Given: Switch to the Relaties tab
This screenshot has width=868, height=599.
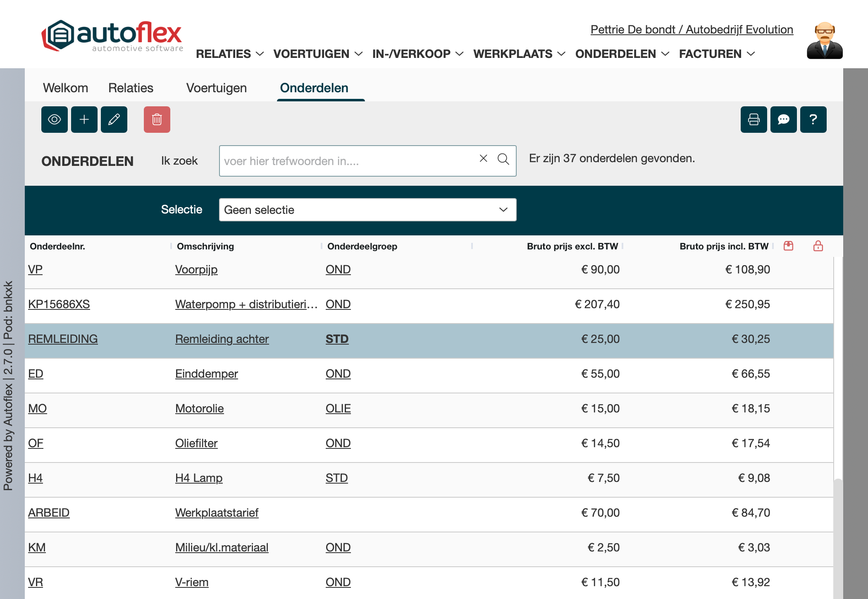Looking at the screenshot, I should (x=131, y=88).
